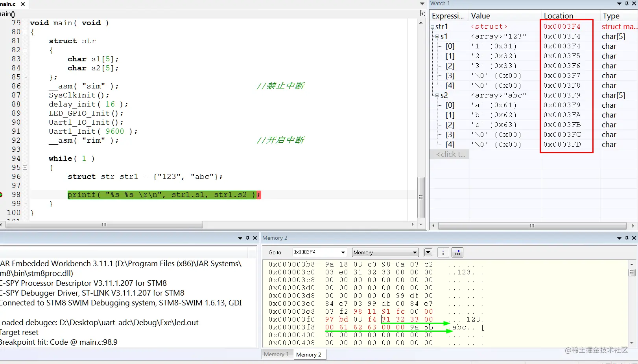Click the function list f() icon
This screenshot has width=638, height=364.
(422, 13)
